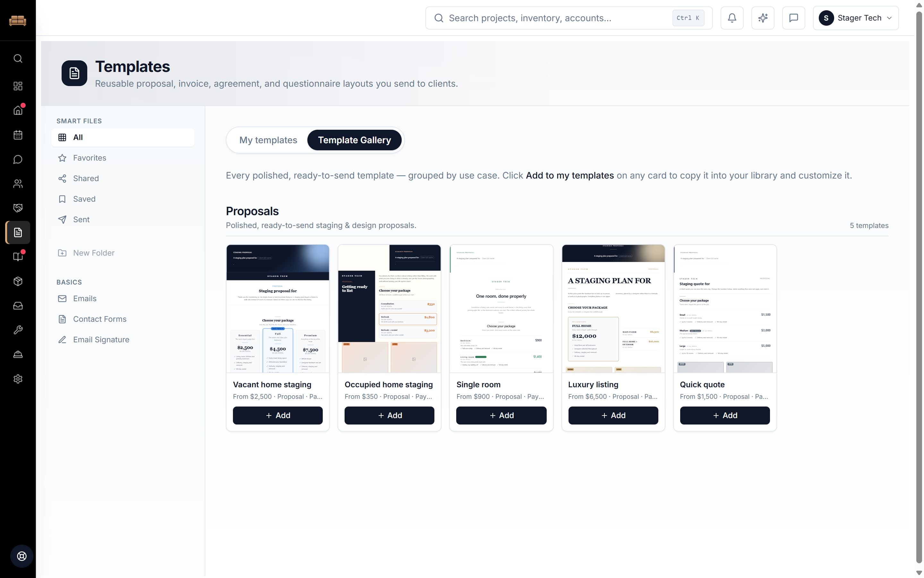Switch to My templates tab
Viewport: 924px width, 578px height.
point(268,140)
